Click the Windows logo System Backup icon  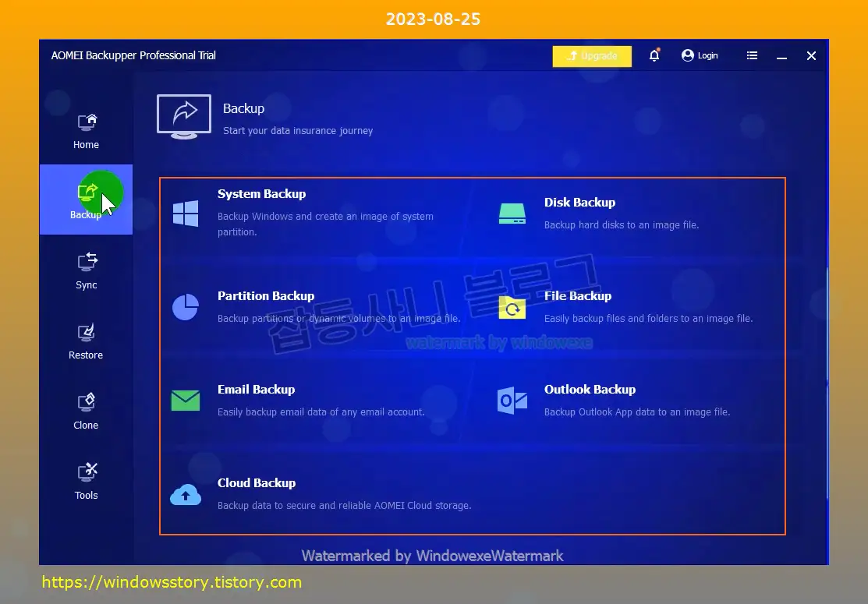(x=186, y=214)
